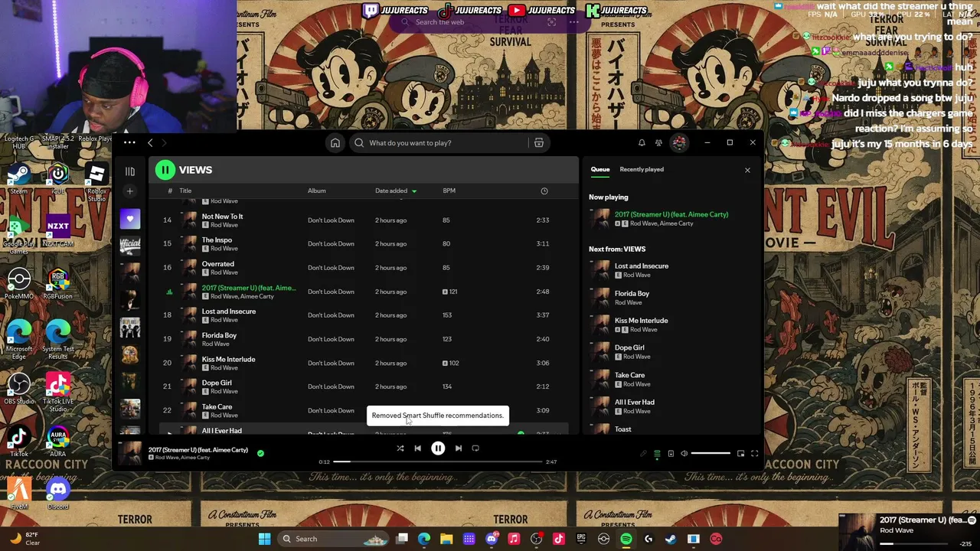Open the three-dot Spotify menu
The height and width of the screenshot is (551, 980).
(x=129, y=142)
